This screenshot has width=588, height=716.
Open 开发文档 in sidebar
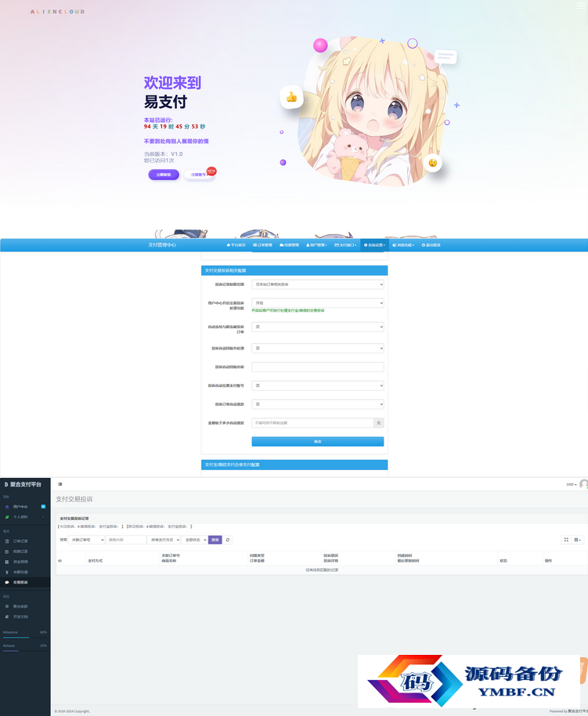(24, 617)
